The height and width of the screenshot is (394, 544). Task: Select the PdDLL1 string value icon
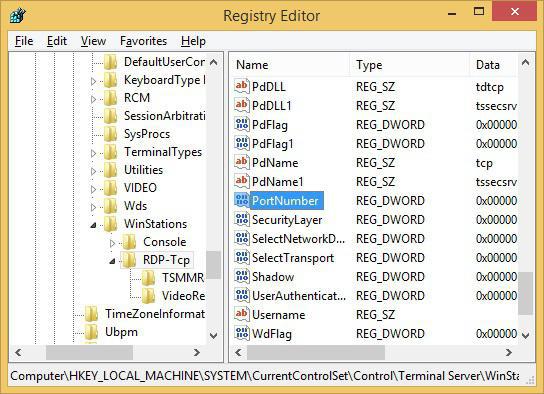(241, 105)
